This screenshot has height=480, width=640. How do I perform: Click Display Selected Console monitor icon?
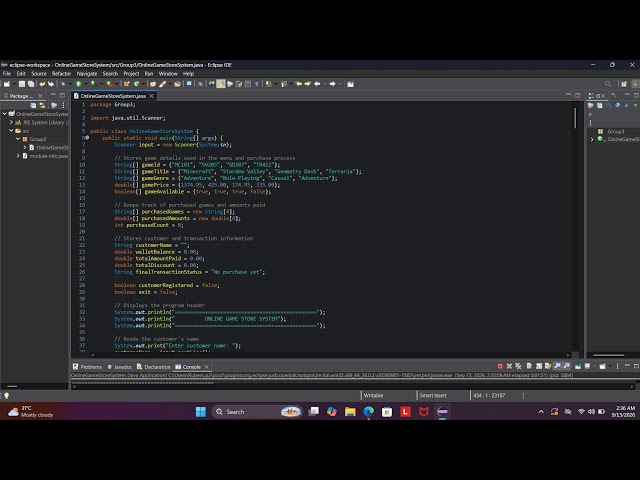coord(588,366)
